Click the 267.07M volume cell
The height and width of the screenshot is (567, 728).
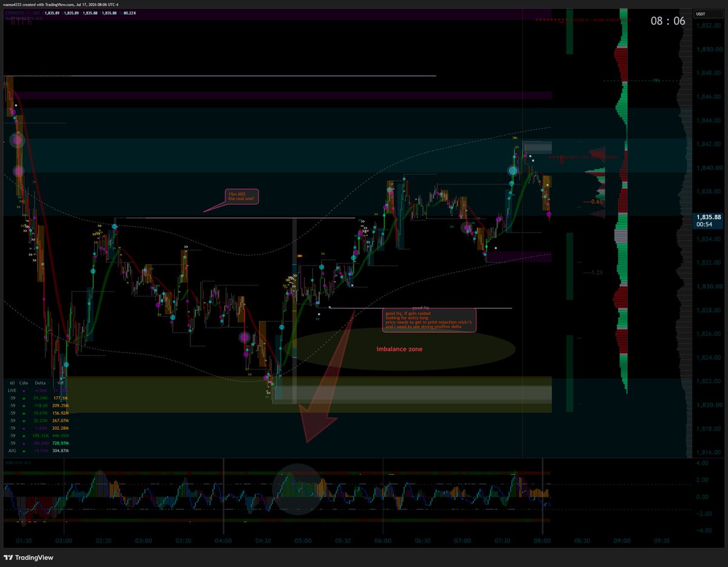[61, 421]
